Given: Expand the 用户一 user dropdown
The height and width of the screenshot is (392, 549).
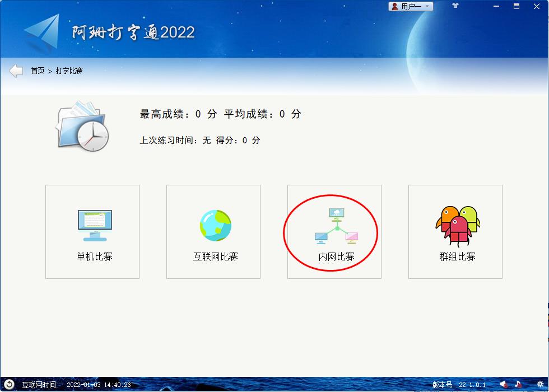Looking at the screenshot, I should click(410, 6).
